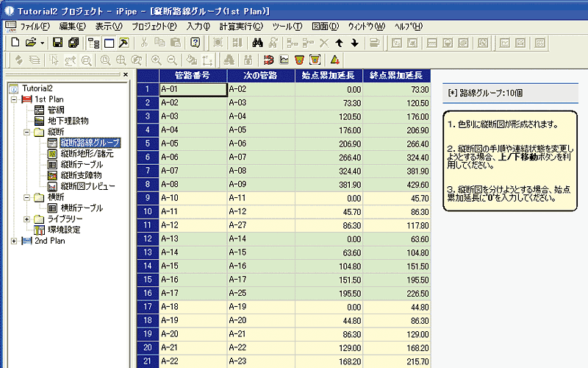Click the zoom out magnifier icon

172,60
